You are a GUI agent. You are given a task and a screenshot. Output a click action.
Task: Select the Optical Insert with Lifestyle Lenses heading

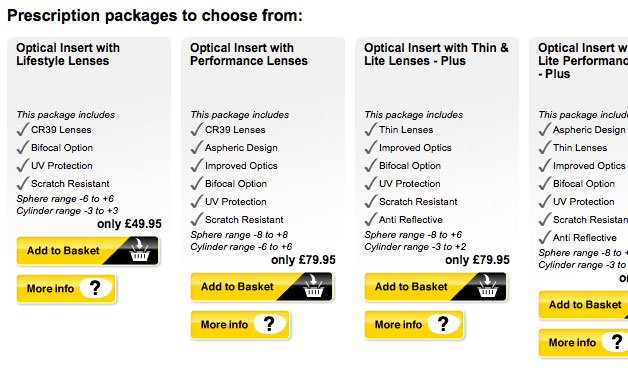click(x=68, y=54)
